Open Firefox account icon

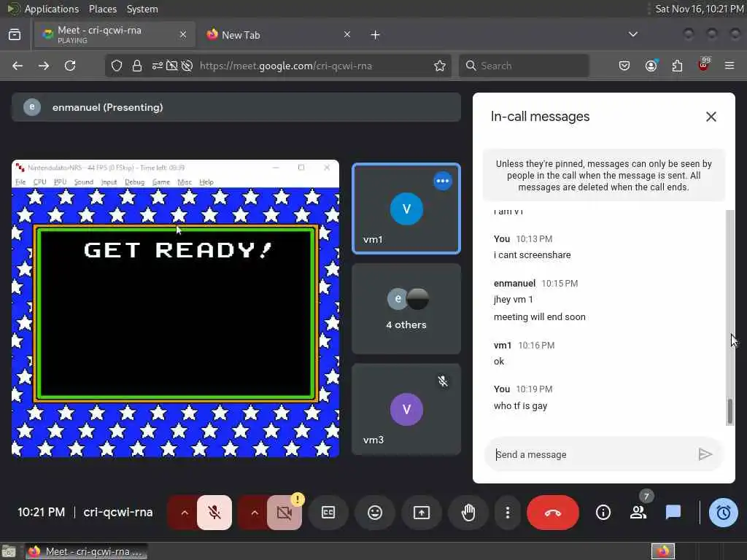[x=651, y=66]
